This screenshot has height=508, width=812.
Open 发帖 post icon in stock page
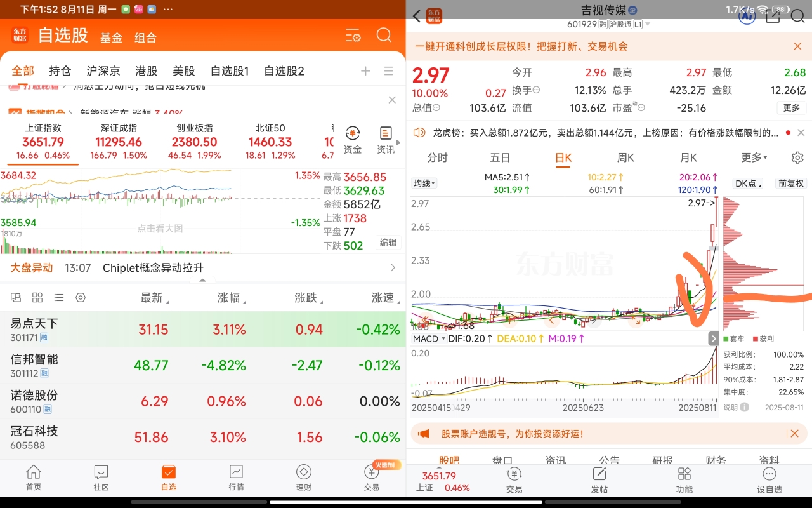tap(599, 480)
